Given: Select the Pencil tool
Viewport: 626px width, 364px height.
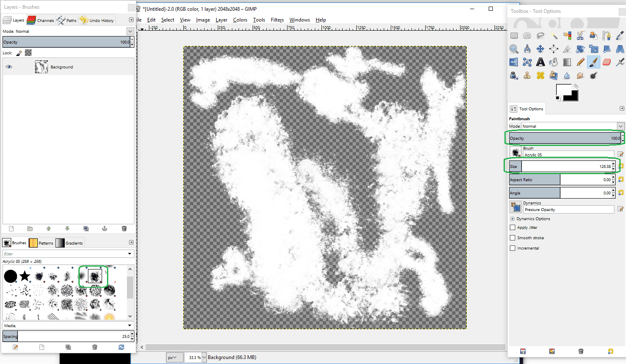Looking at the screenshot, I should point(580,62).
